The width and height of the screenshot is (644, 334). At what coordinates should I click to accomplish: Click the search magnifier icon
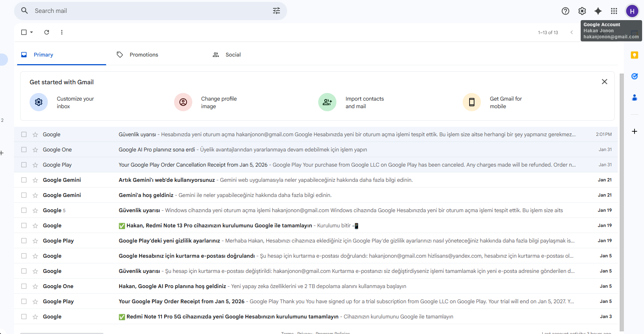[x=24, y=11]
